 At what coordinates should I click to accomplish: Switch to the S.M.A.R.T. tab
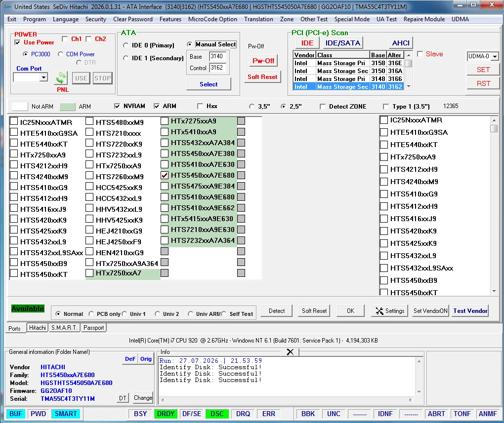pyautogui.click(x=64, y=328)
